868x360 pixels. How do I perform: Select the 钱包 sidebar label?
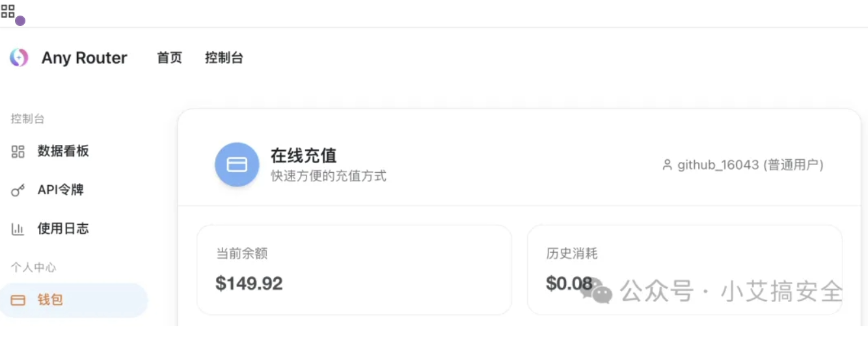pos(50,300)
